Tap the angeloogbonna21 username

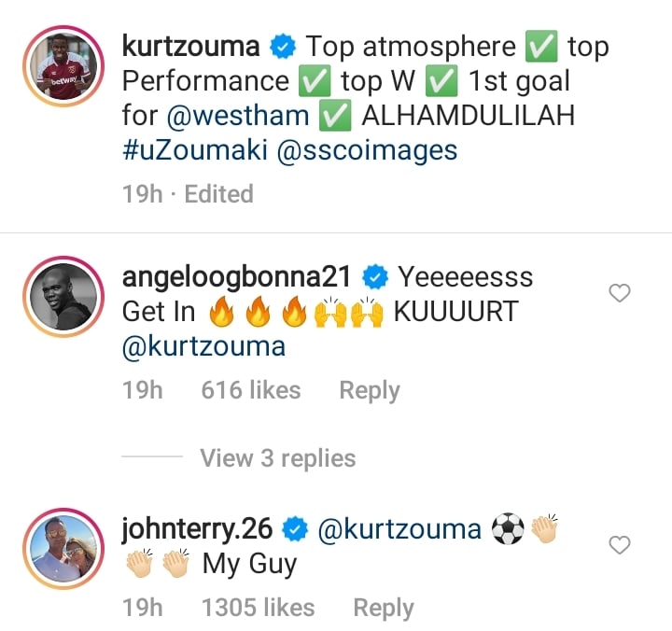point(236,277)
